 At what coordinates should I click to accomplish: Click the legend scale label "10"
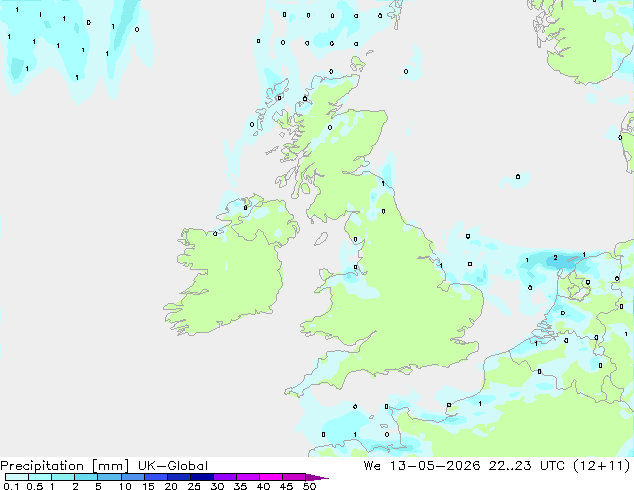pos(125,486)
